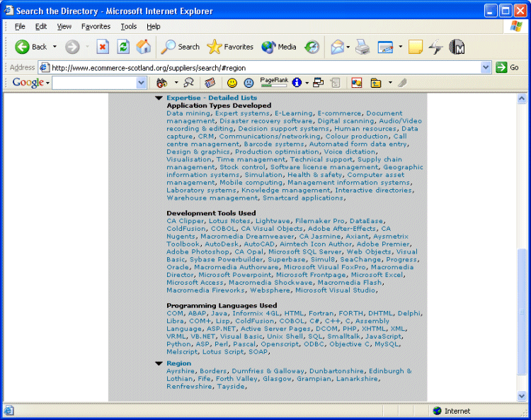Open the blue page info icon
Screen dimensions: 531x420
click(297, 82)
